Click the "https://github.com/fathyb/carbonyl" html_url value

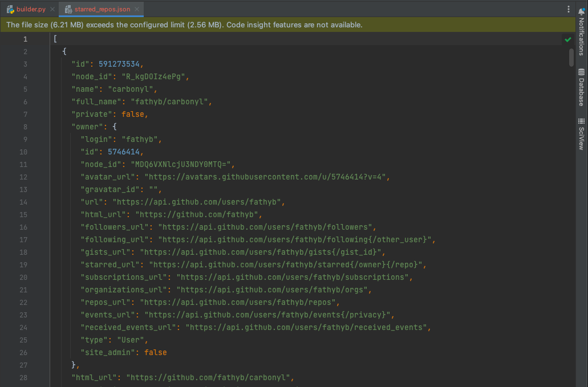pos(208,378)
